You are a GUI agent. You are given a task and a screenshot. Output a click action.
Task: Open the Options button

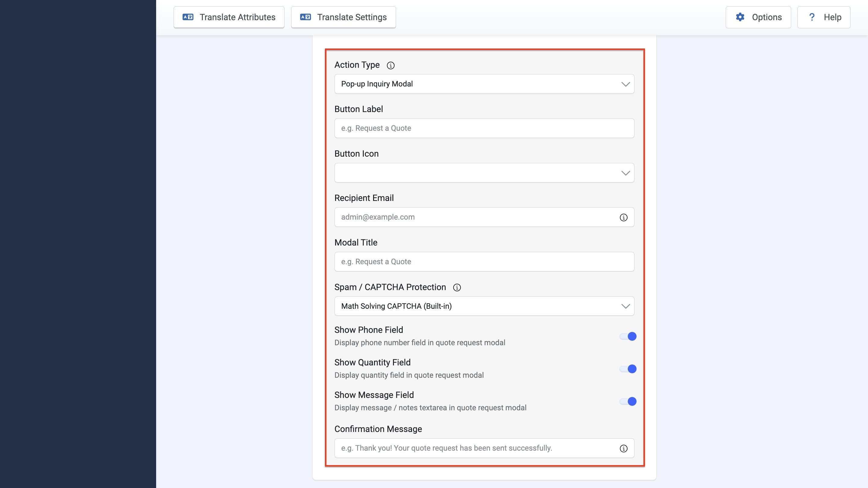click(x=758, y=17)
